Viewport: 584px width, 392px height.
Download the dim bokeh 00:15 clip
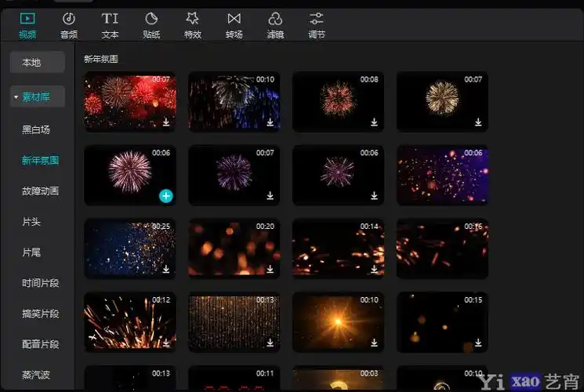point(478,342)
